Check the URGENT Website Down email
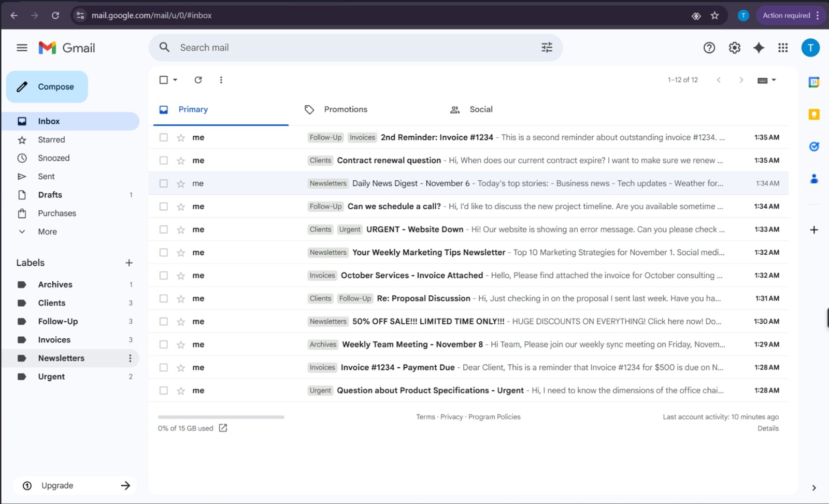Image resolution: width=829 pixels, height=504 pixels. [x=164, y=229]
